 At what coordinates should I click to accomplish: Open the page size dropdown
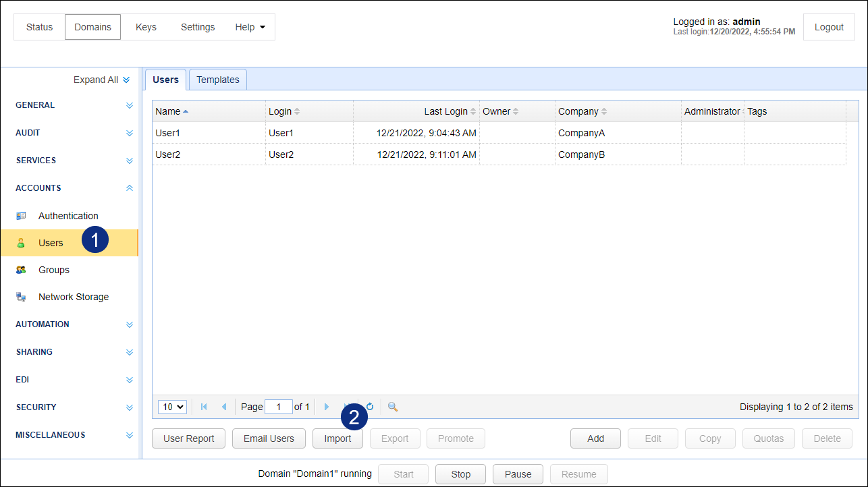point(172,407)
